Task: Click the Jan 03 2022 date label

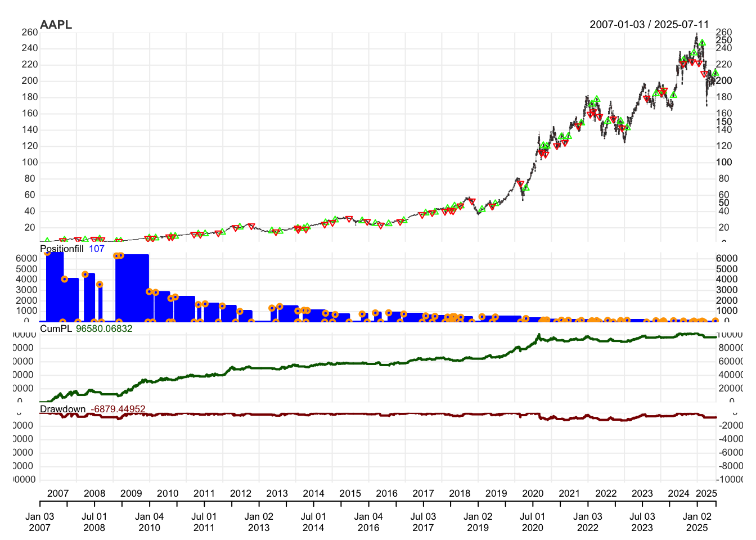Action: tap(588, 522)
